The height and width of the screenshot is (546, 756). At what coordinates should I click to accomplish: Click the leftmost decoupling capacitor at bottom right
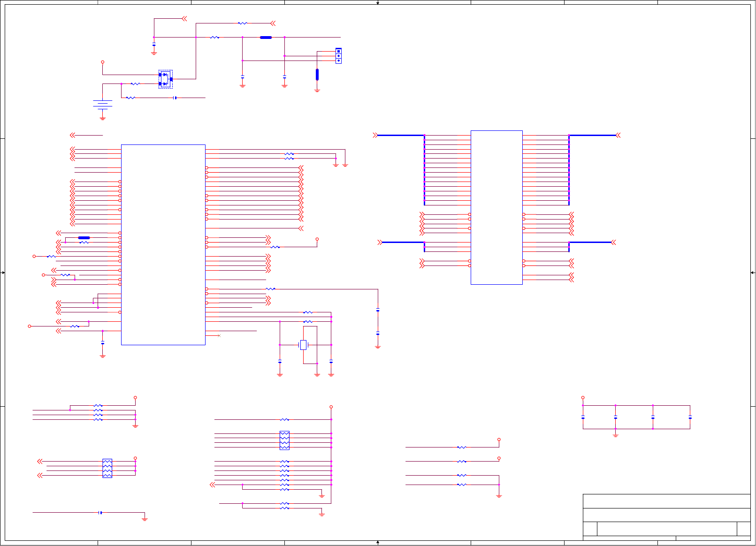583,417
